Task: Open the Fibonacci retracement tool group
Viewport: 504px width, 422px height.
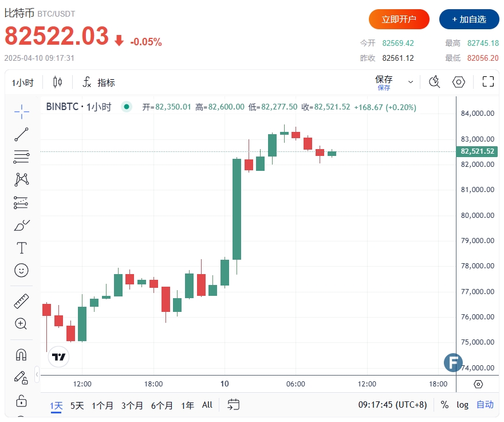Action: (21, 157)
